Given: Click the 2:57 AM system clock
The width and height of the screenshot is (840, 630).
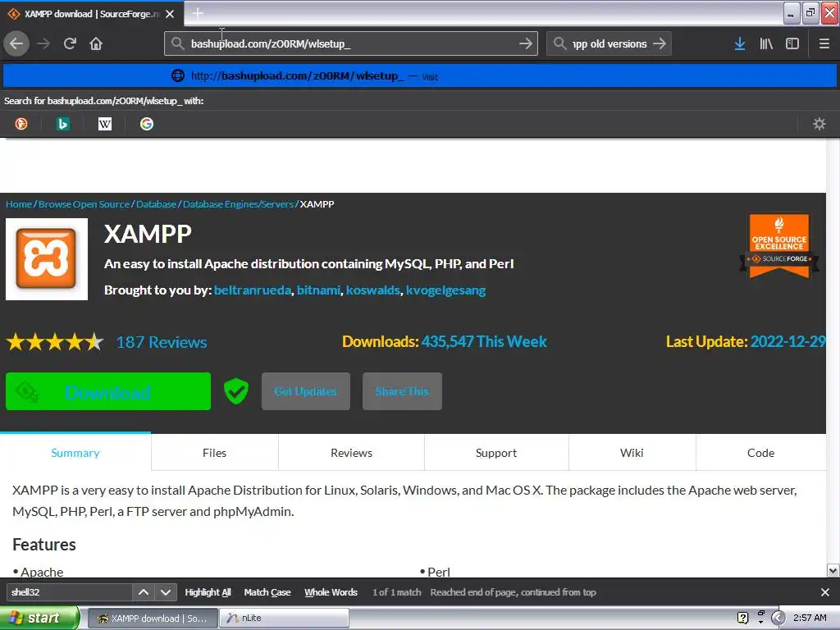Looking at the screenshot, I should click(810, 618).
